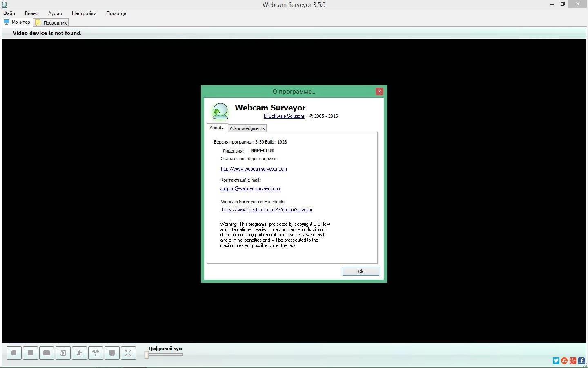
Task: Click Ok to close About dialog
Action: click(x=361, y=272)
